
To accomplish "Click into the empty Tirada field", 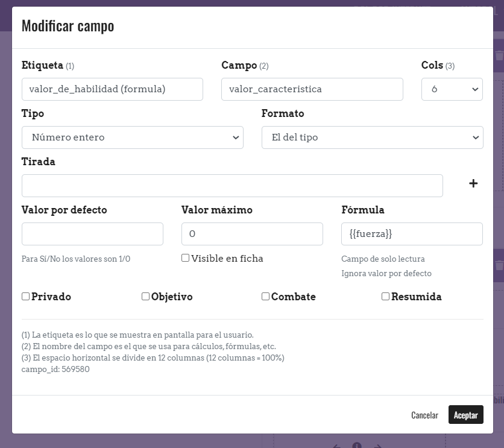I will click(232, 186).
